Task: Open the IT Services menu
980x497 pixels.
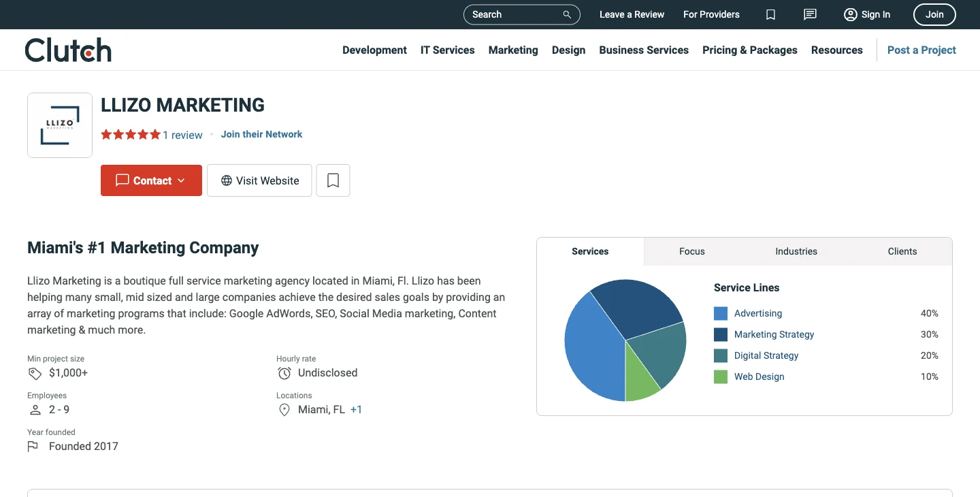Action: point(448,50)
